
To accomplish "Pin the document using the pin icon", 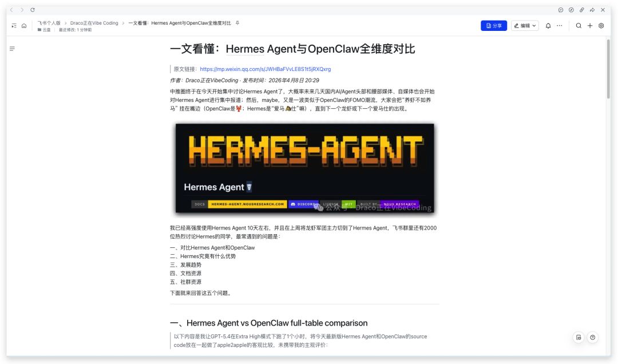I will 237,23.
